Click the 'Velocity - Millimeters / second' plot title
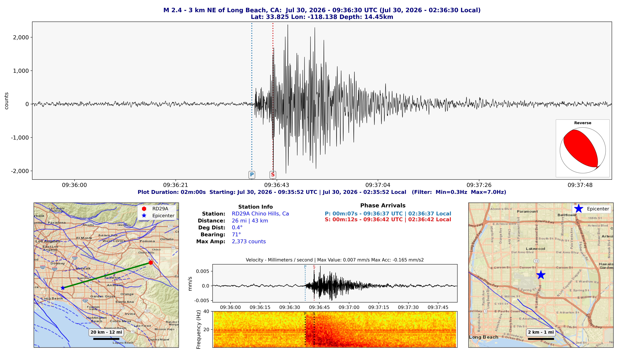The width and height of the screenshot is (644, 362). click(x=335, y=260)
